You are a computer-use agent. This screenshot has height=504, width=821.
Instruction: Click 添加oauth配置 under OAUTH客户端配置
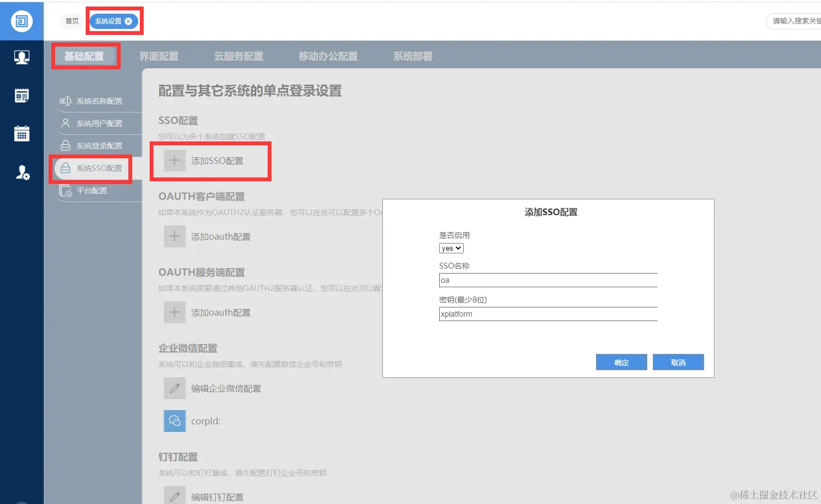(221, 237)
